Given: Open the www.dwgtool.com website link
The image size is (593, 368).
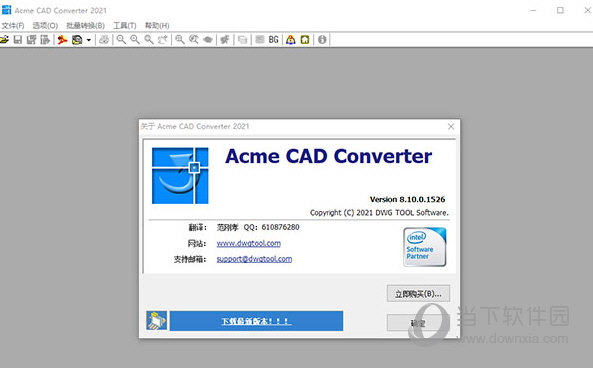Looking at the screenshot, I should [248, 243].
